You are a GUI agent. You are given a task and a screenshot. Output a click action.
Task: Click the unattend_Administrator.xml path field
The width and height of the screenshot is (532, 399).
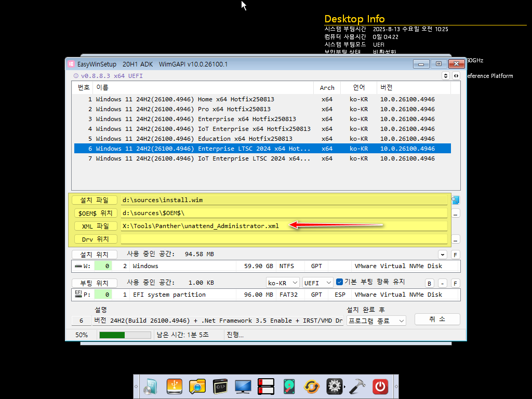284,226
